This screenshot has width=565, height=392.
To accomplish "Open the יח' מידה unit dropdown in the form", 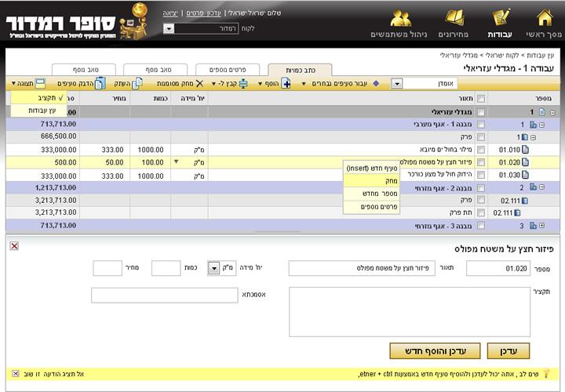I will 213,268.
